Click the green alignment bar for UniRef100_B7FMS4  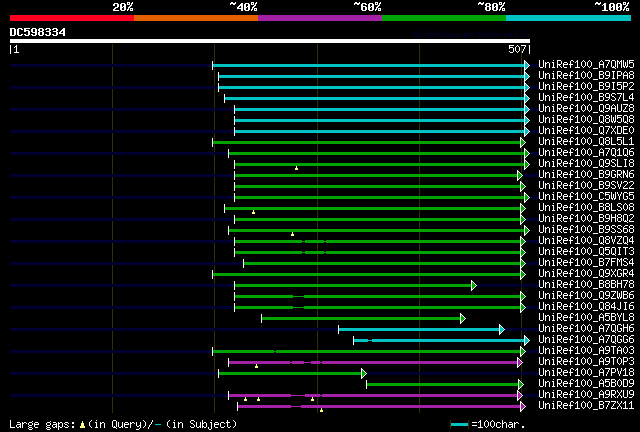coord(382,263)
